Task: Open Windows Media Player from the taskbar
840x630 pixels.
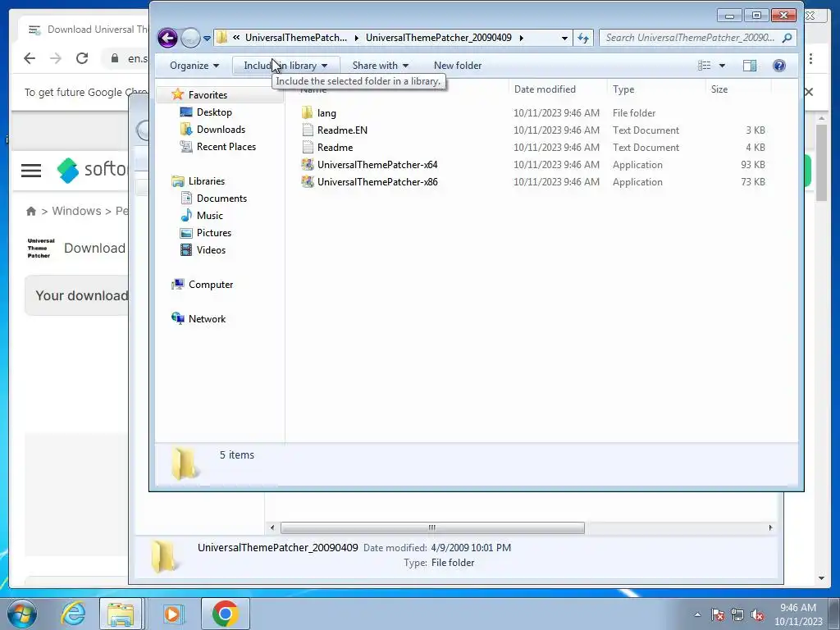Action: coord(172,614)
